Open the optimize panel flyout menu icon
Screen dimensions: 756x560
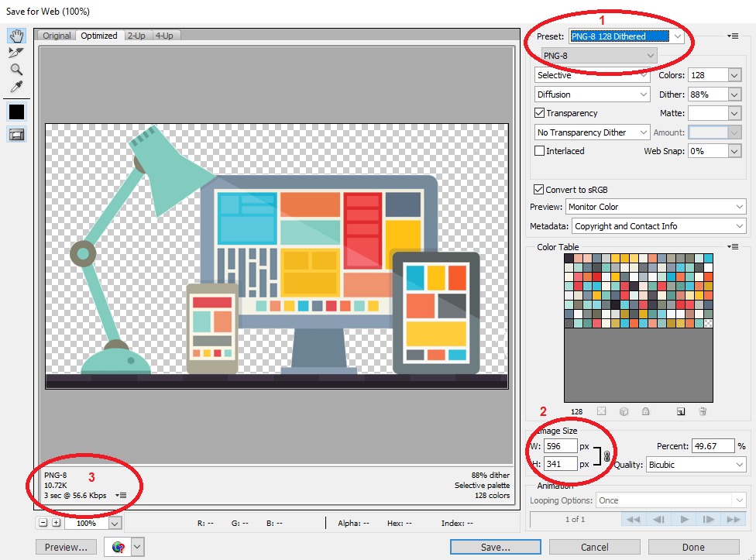[733, 36]
